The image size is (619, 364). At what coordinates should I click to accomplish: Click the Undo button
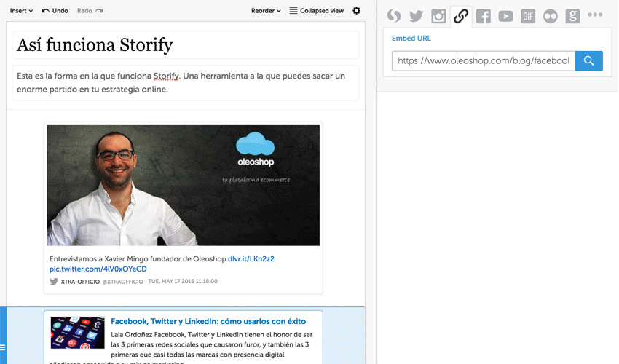pyautogui.click(x=55, y=11)
